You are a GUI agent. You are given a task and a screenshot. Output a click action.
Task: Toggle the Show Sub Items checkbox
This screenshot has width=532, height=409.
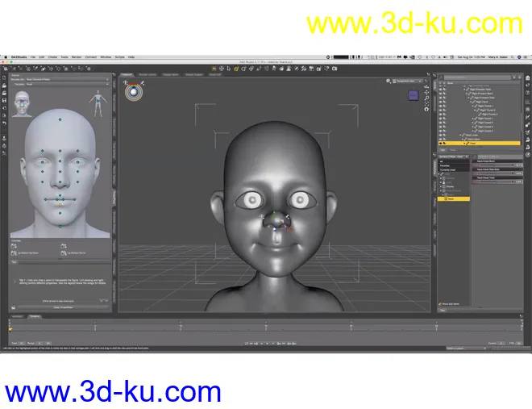click(x=440, y=304)
